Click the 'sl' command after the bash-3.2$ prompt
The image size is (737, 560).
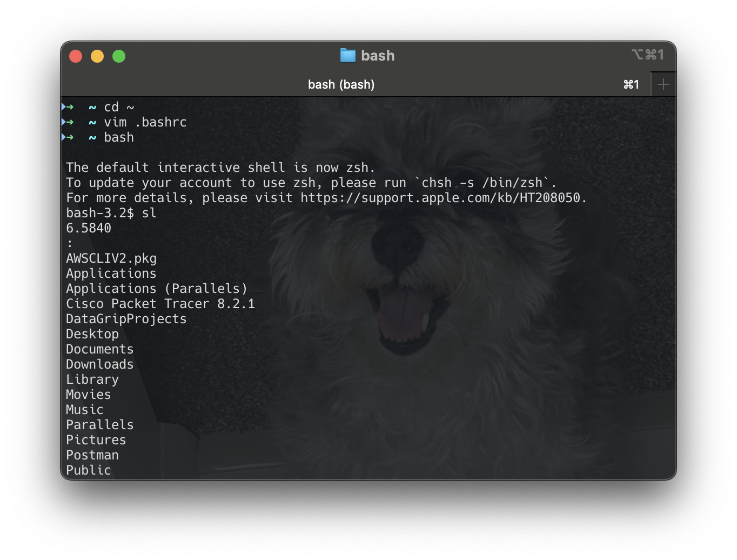point(149,213)
